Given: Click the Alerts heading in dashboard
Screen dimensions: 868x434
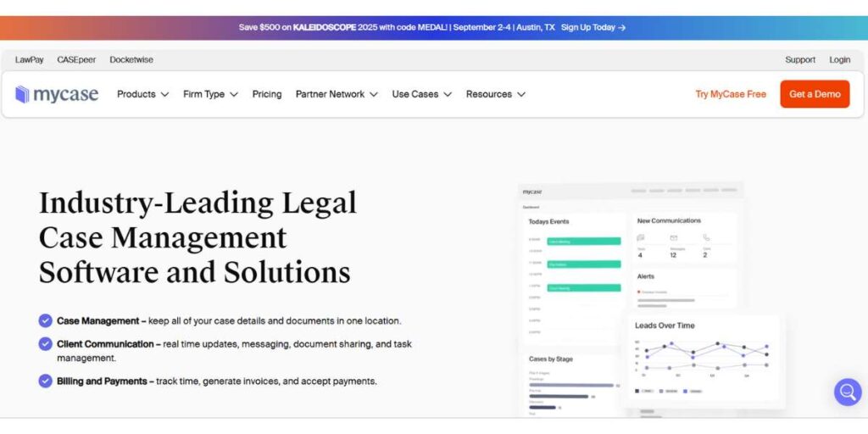Looking at the screenshot, I should (645, 276).
